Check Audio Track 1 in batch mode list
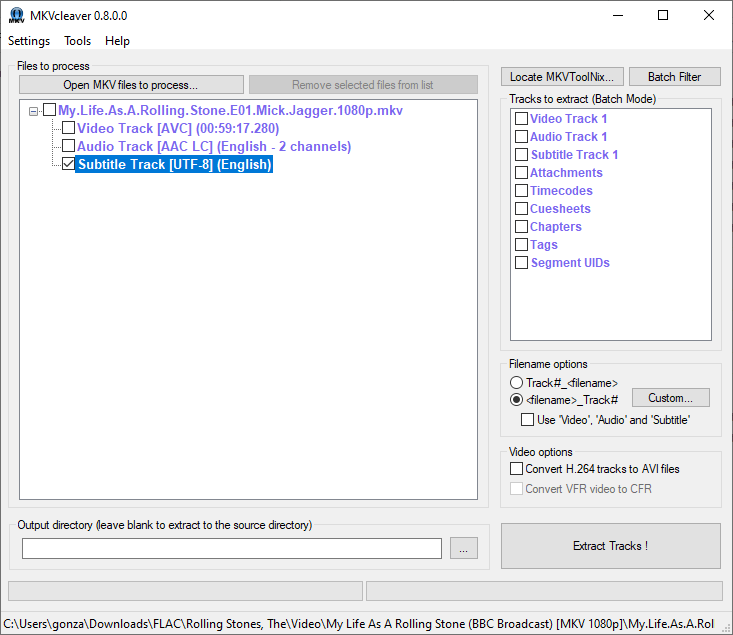Viewport: 733px width, 635px height. coord(521,137)
